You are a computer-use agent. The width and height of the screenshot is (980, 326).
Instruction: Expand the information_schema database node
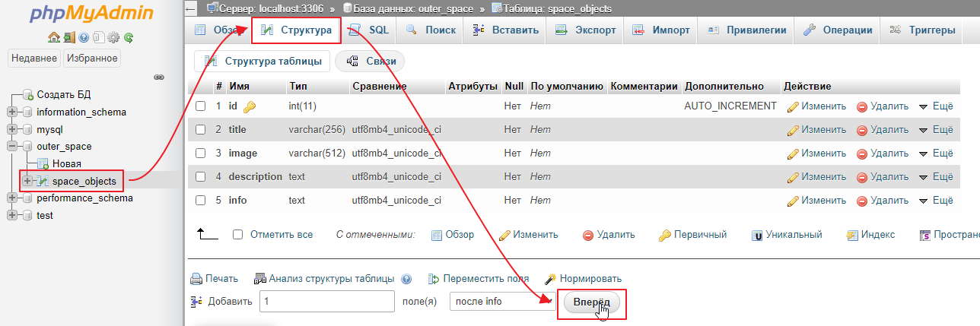click(12, 112)
